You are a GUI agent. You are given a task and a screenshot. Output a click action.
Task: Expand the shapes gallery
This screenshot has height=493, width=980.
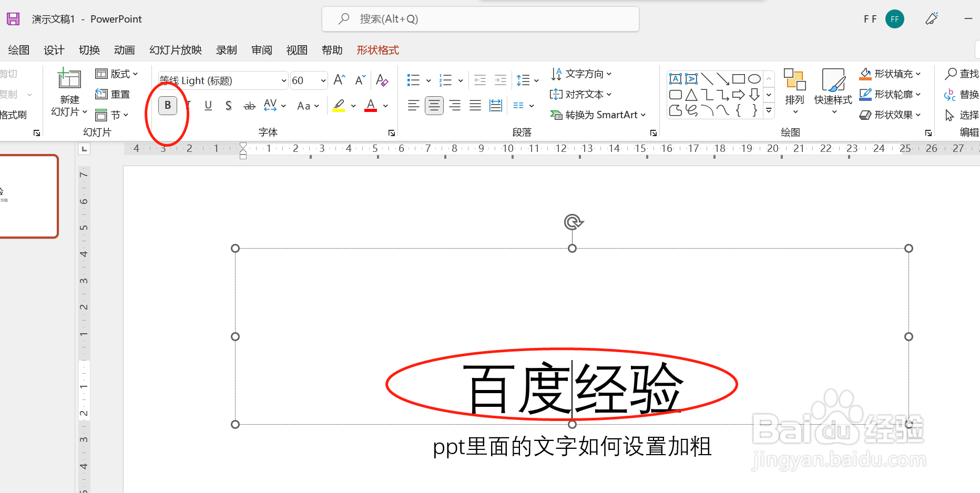(769, 110)
